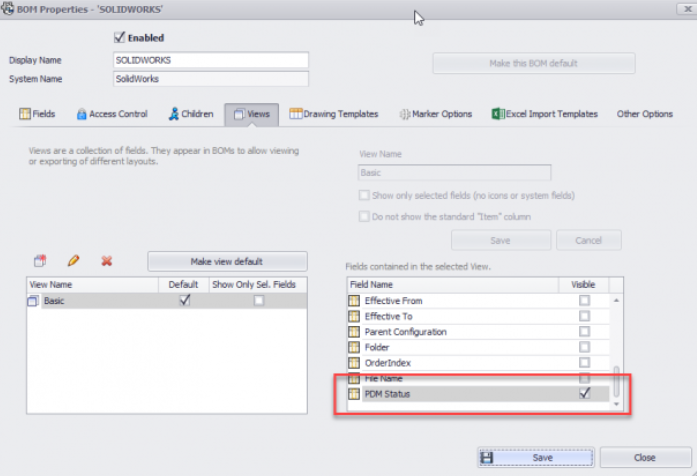Click the Basic view row icon
The height and width of the screenshot is (476, 697).
pos(33,300)
